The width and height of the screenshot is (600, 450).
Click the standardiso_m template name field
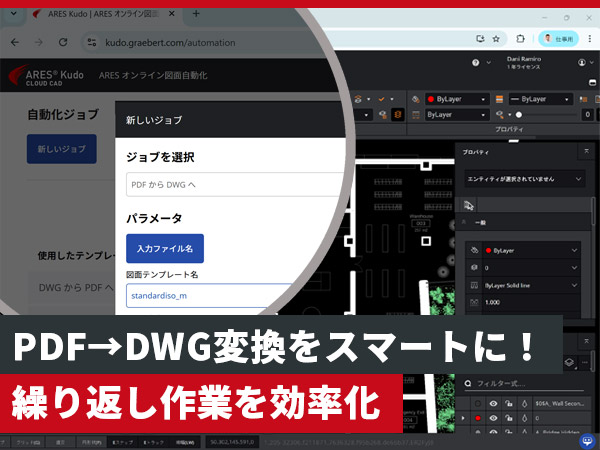point(209,295)
